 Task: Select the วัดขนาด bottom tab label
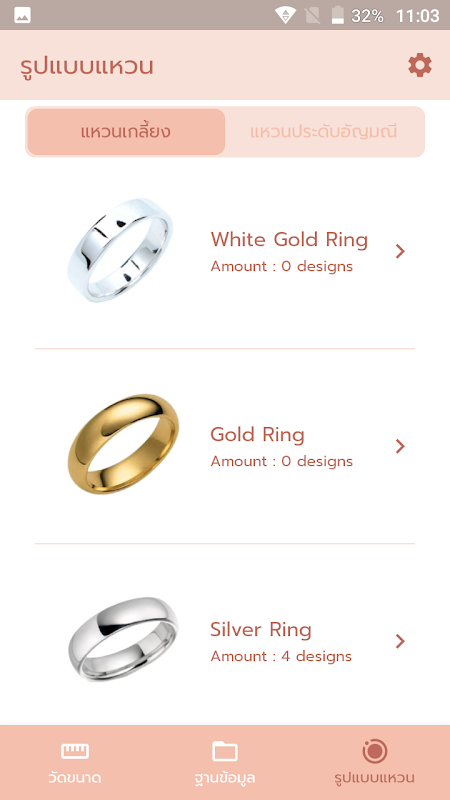tap(75, 778)
